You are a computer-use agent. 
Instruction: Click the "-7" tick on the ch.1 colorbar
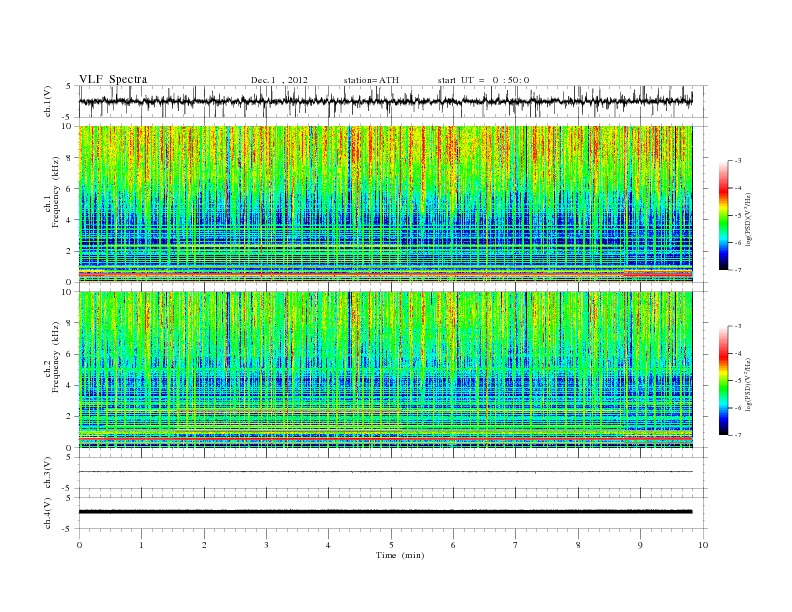[738, 270]
